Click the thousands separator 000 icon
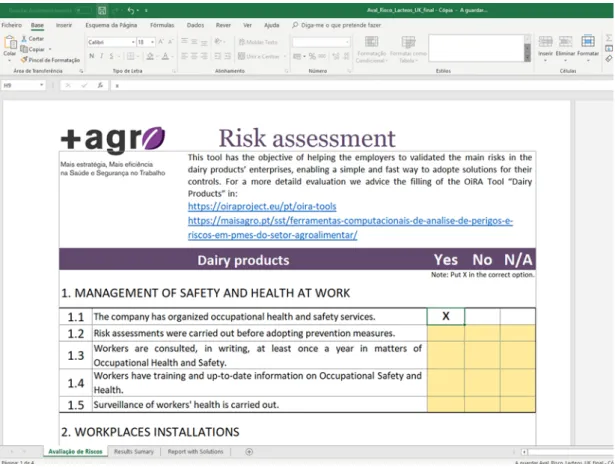 tap(322, 56)
